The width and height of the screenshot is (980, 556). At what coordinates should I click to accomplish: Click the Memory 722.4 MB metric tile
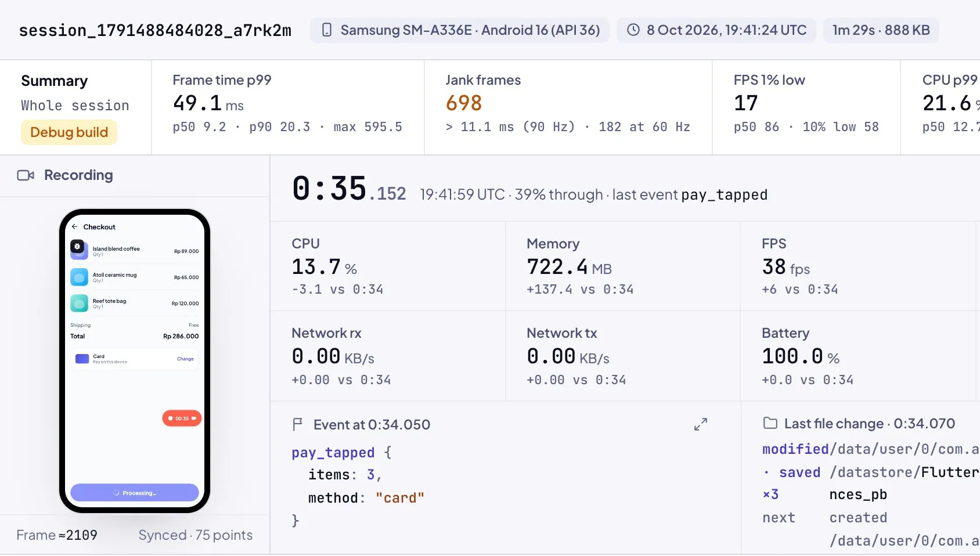click(623, 266)
